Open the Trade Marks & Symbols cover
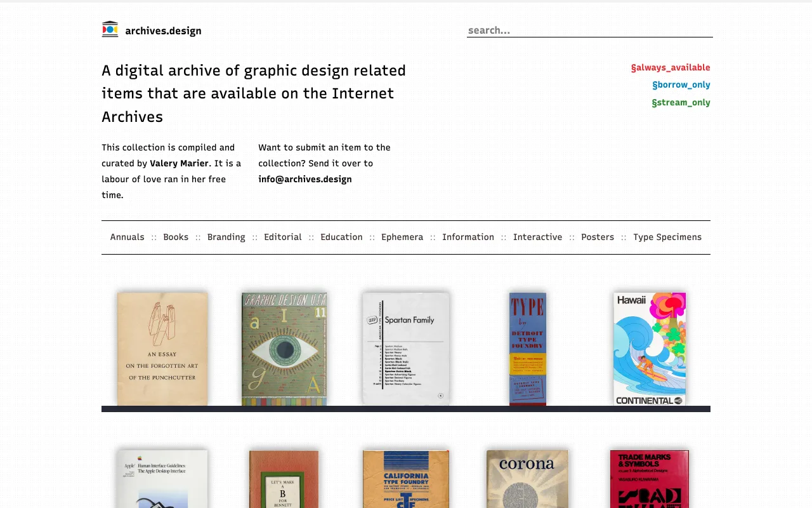Image resolution: width=812 pixels, height=508 pixels. click(650, 479)
